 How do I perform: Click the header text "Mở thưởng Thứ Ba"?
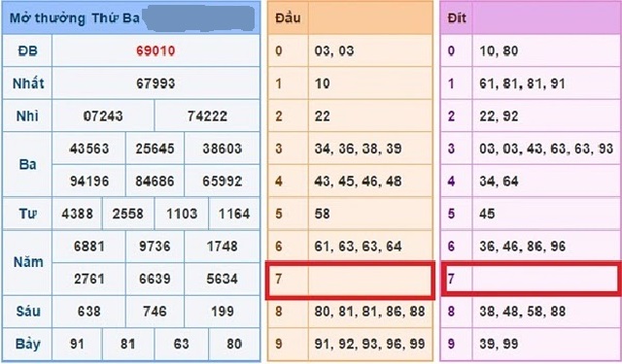[x=75, y=18]
